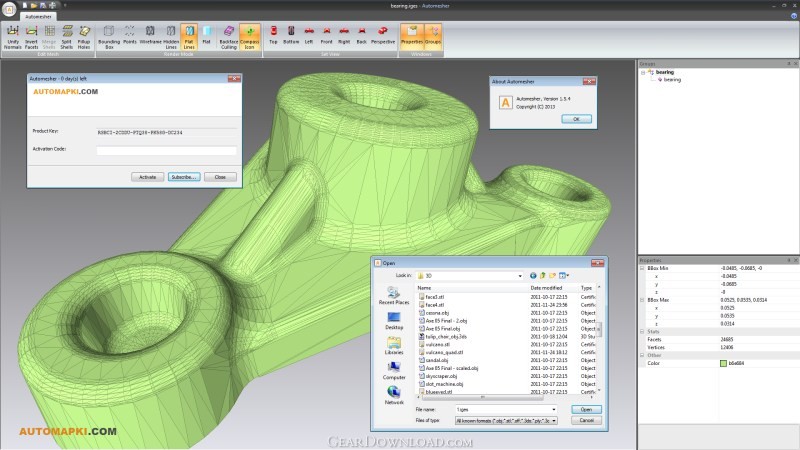This screenshot has height=450, width=800.
Task: Select the Automesher ribbon tab
Action: click(38, 17)
